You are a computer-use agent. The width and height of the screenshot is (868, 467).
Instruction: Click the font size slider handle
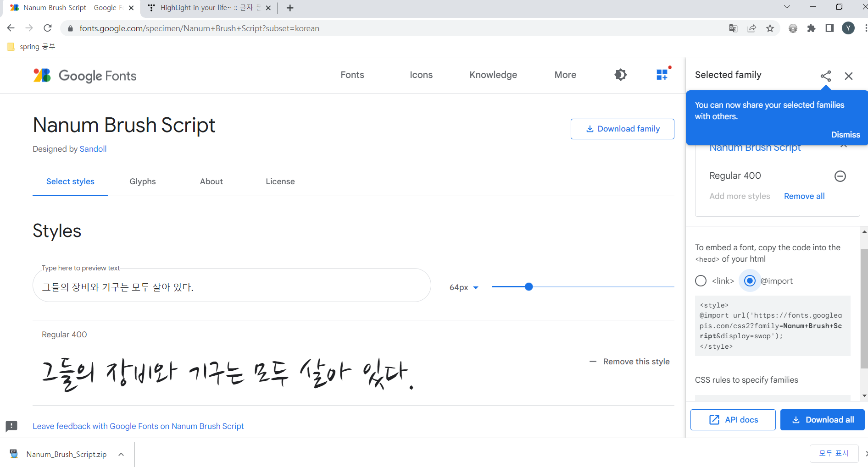pyautogui.click(x=529, y=287)
